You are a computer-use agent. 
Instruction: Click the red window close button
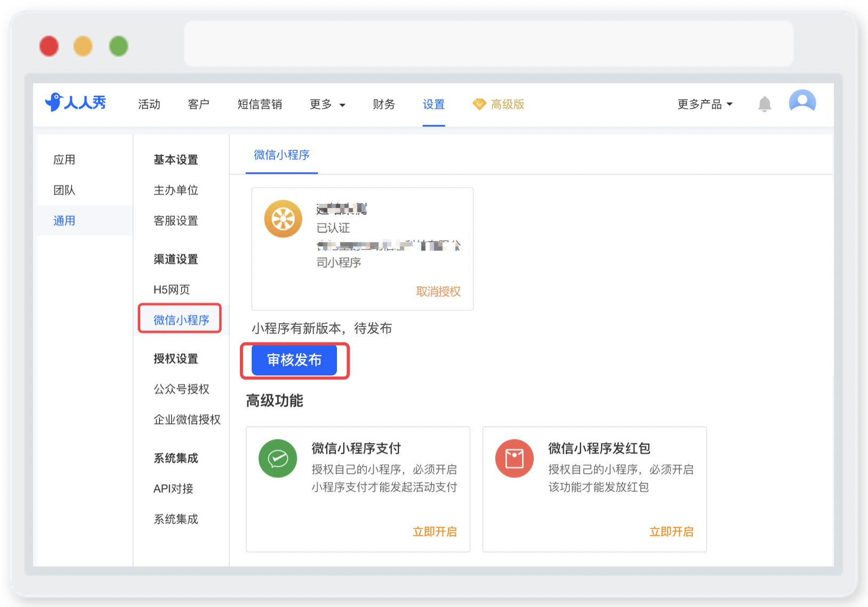tap(49, 46)
